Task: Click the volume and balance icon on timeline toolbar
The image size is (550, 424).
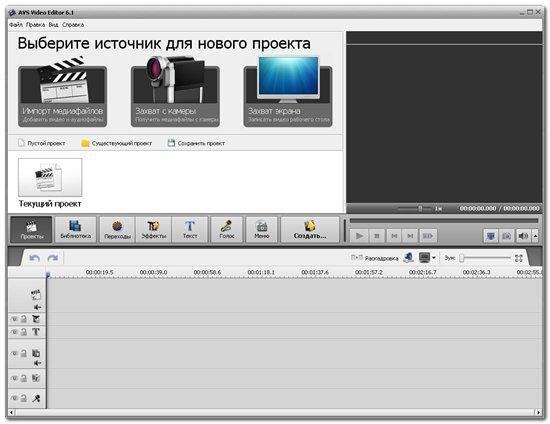Action: (x=408, y=258)
